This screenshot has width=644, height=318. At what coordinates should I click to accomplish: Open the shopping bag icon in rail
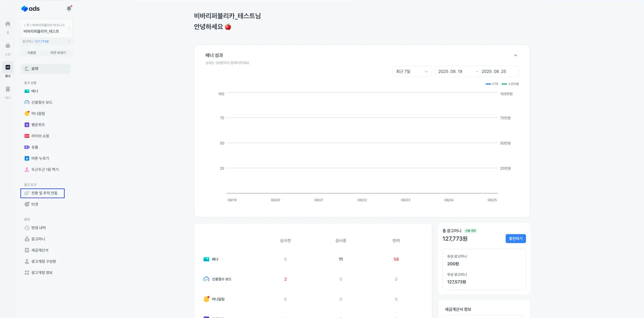pos(8,45)
